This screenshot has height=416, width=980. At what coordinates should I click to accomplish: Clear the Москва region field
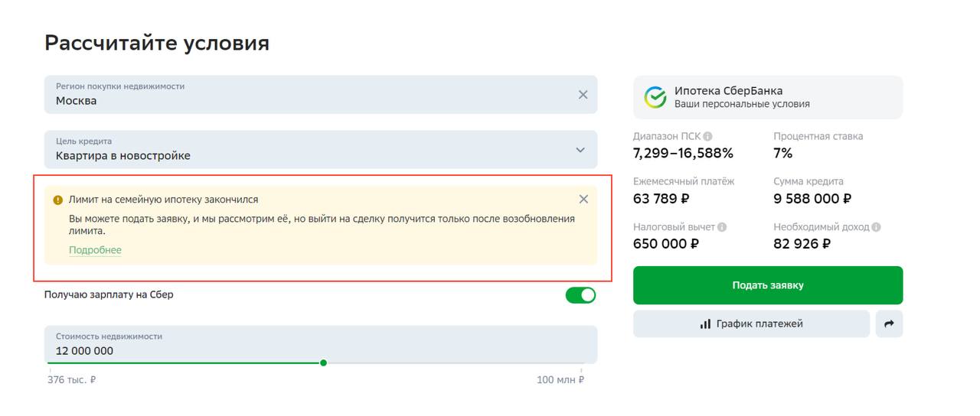coord(583,95)
